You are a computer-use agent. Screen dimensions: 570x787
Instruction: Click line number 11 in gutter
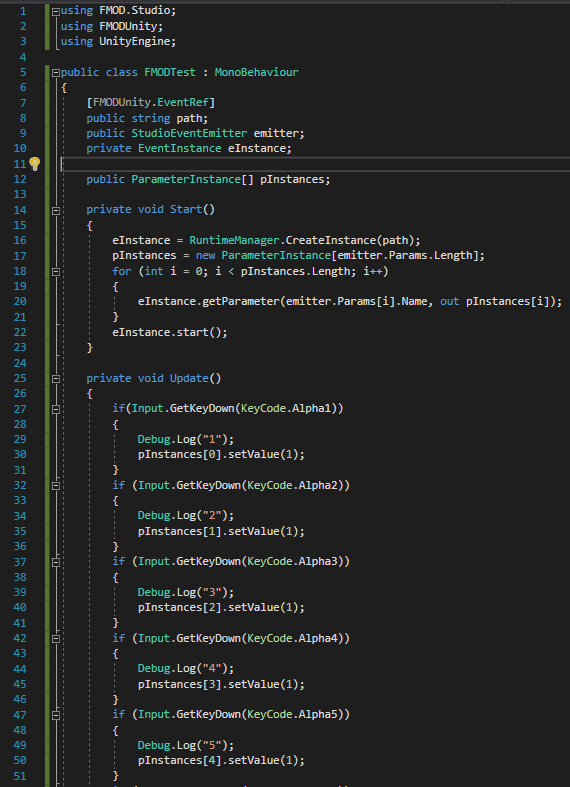coord(20,164)
